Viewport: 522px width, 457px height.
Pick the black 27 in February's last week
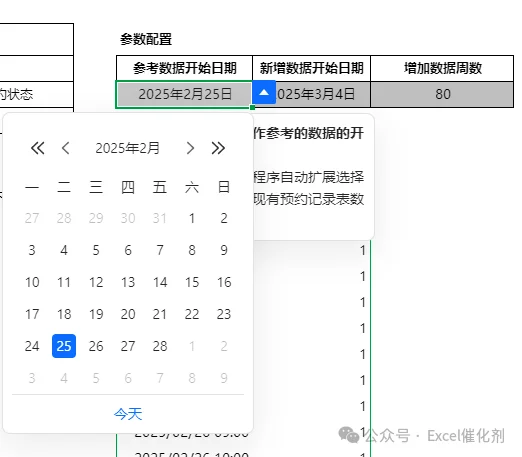(128, 346)
